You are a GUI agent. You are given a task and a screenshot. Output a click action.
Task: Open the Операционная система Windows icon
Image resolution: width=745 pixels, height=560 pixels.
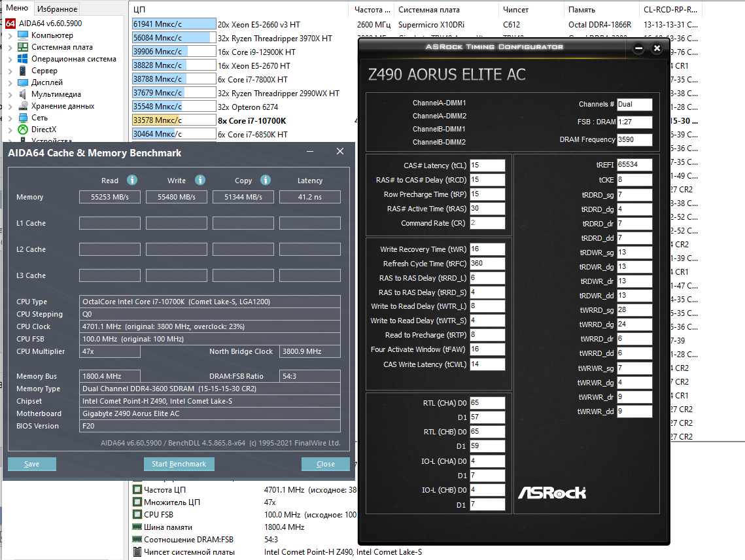pyautogui.click(x=22, y=58)
